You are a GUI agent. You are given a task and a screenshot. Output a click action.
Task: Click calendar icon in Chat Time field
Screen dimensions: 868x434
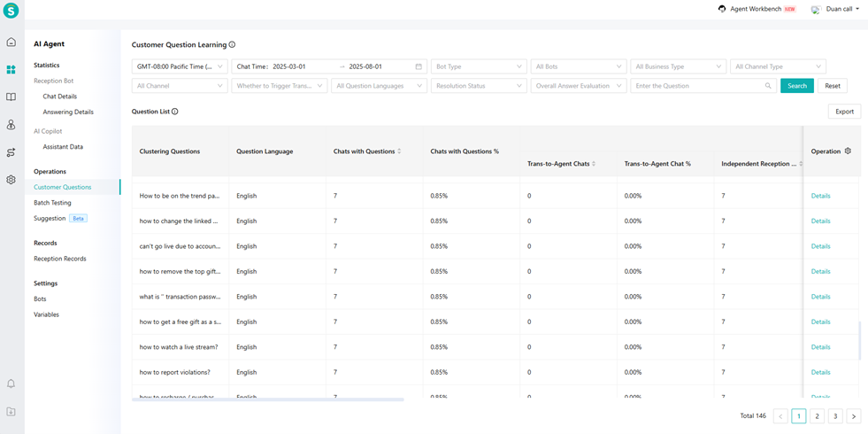point(419,66)
